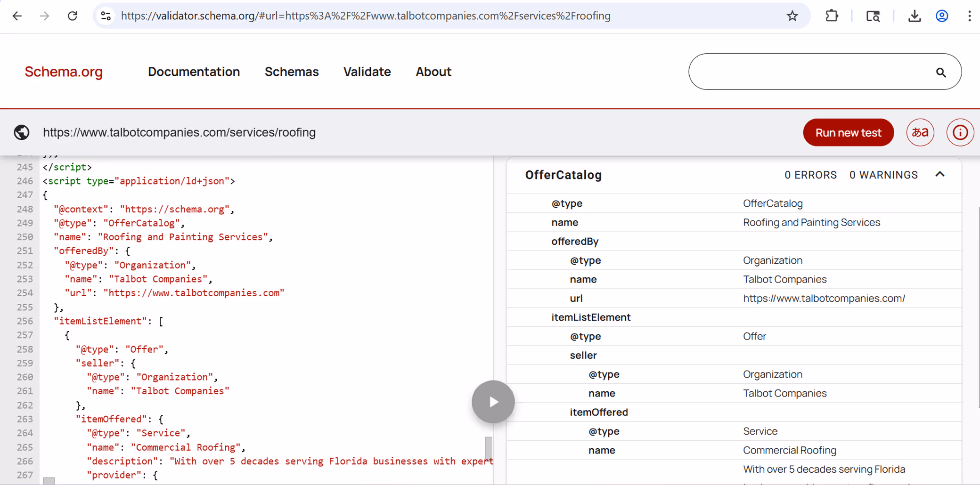Image resolution: width=980 pixels, height=485 pixels.
Task: Click code line 246 script tag
Action: point(139,181)
